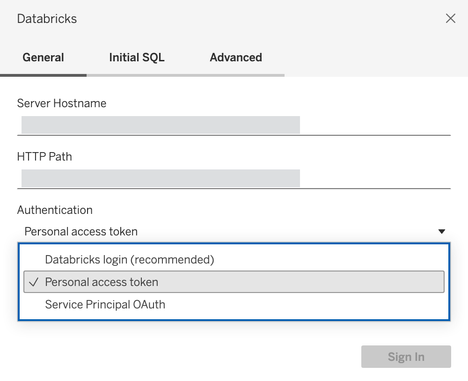Click the HTTP Path input field
This screenshot has height=381, width=468.
coord(234,178)
